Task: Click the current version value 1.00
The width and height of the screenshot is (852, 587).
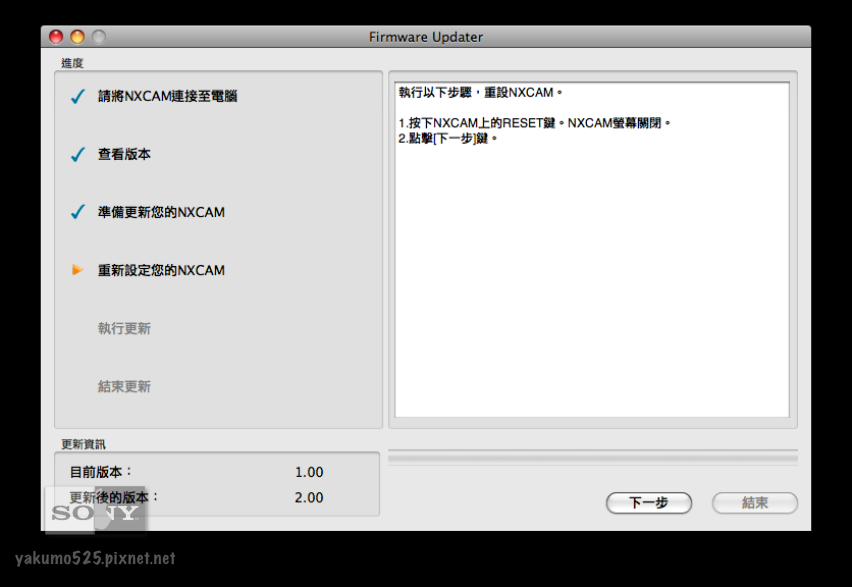Action: [309, 472]
